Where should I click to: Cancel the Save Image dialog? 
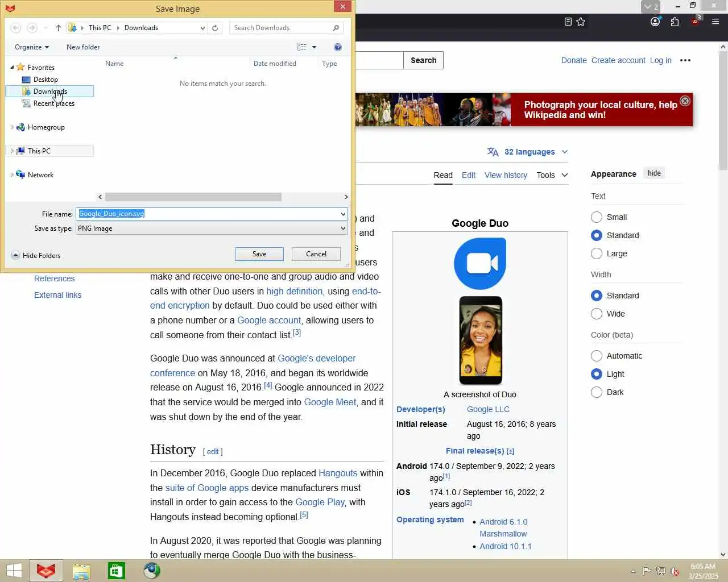316,254
